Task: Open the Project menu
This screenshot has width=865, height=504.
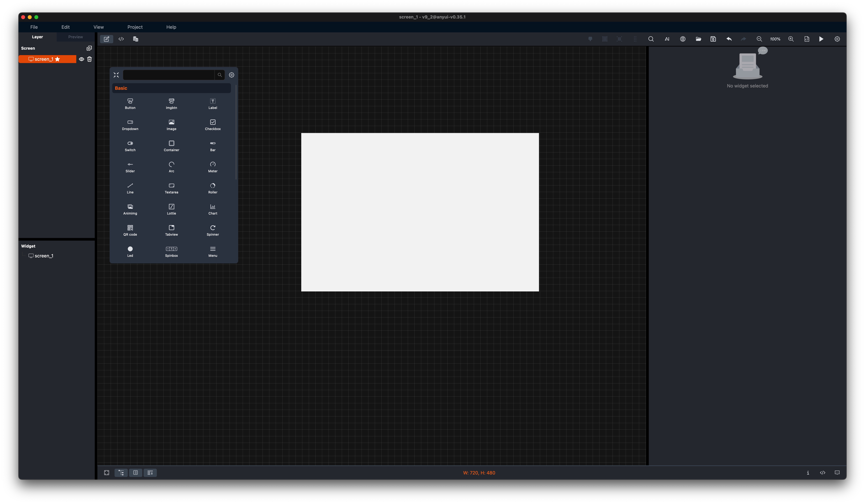Action: [135, 27]
